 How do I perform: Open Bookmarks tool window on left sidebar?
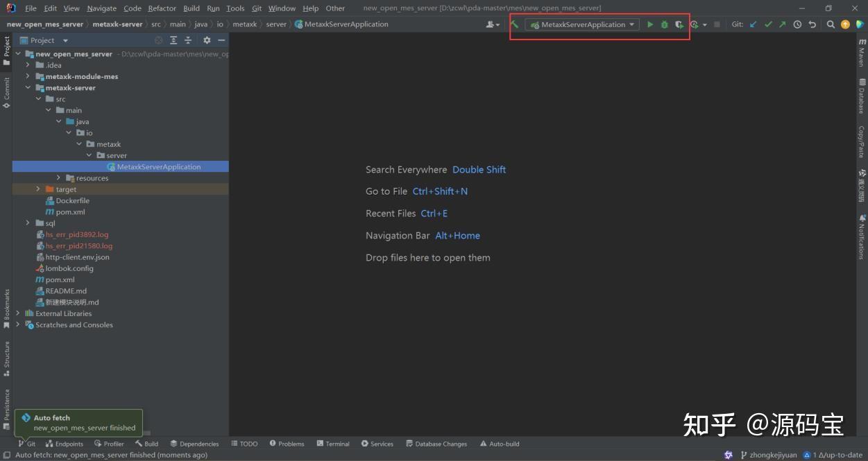tap(6, 308)
